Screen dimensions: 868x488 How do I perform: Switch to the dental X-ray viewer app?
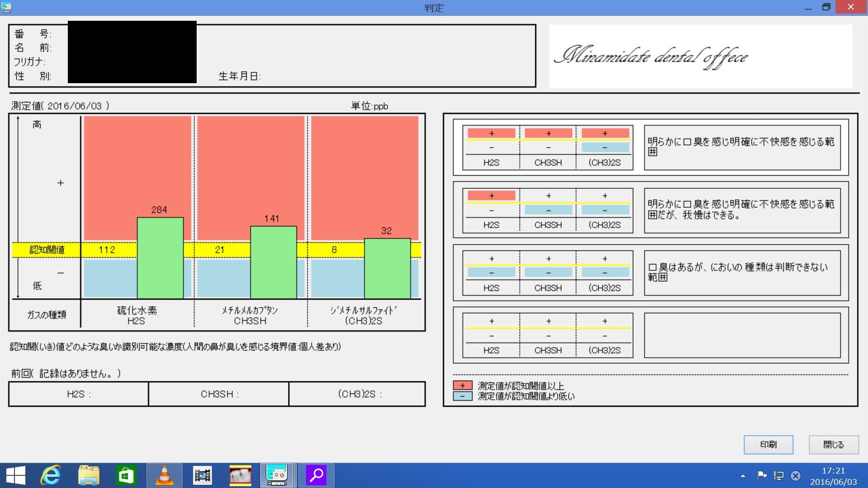[240, 475]
